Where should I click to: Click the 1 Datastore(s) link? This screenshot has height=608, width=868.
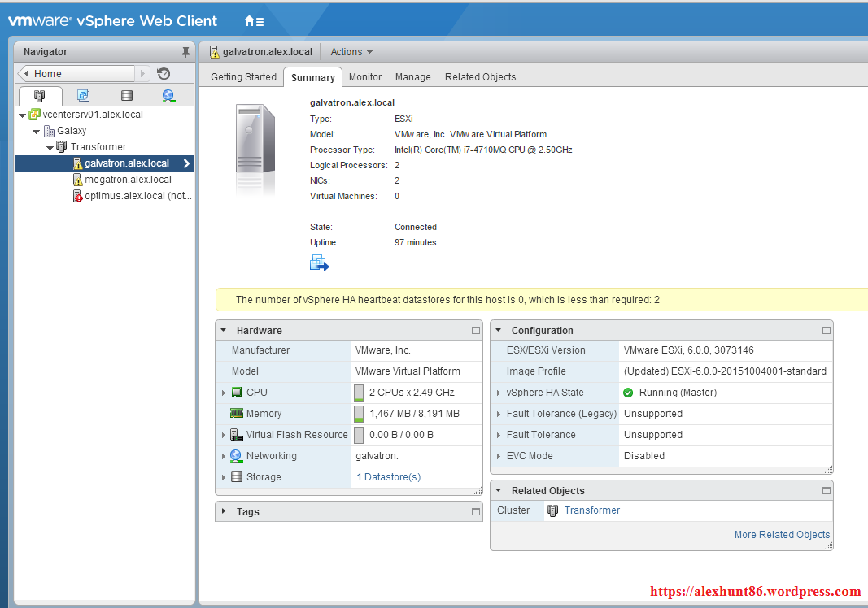click(x=388, y=476)
